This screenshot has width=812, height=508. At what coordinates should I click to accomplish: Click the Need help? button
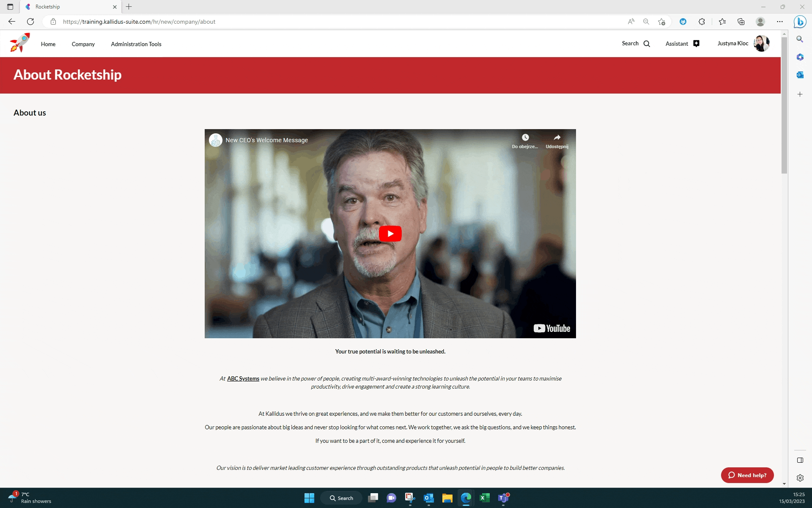coord(747,475)
